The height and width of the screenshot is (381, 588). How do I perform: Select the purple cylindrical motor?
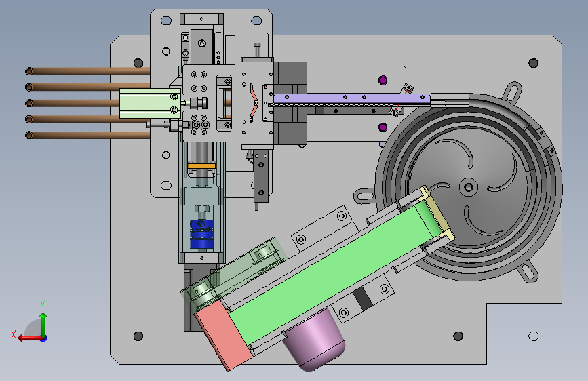click(315, 340)
